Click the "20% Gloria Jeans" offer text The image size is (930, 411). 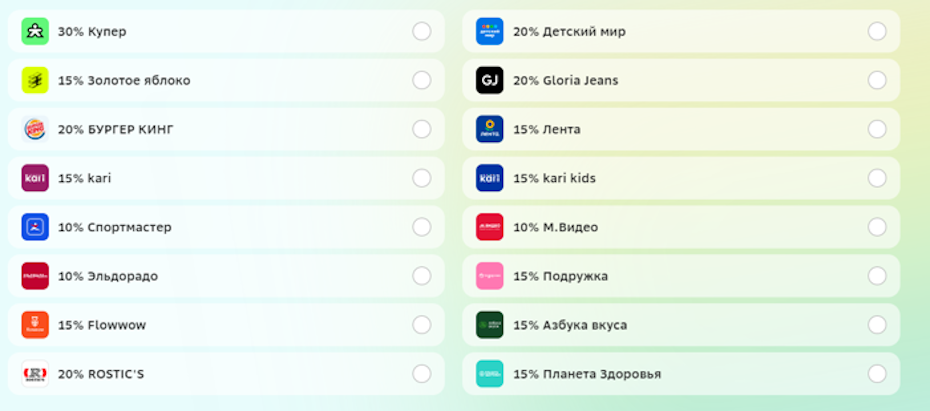(x=565, y=80)
